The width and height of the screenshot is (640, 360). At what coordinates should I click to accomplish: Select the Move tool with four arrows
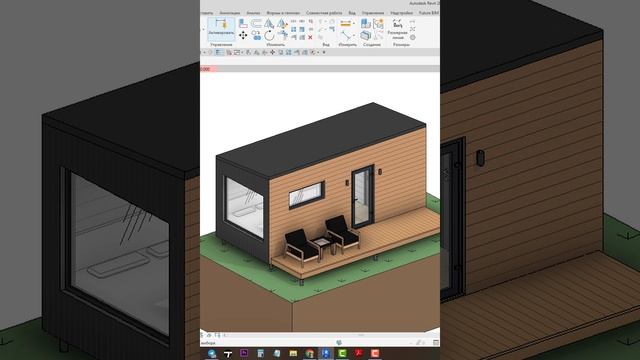click(x=243, y=36)
